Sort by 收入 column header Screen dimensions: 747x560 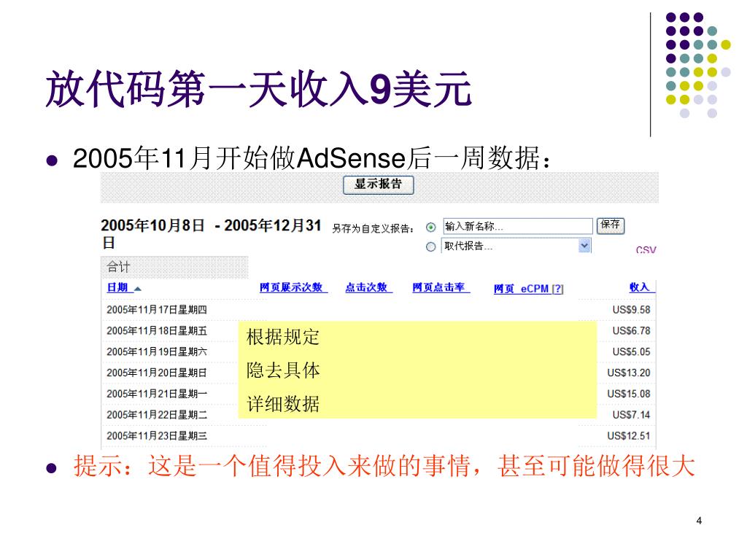[641, 287]
